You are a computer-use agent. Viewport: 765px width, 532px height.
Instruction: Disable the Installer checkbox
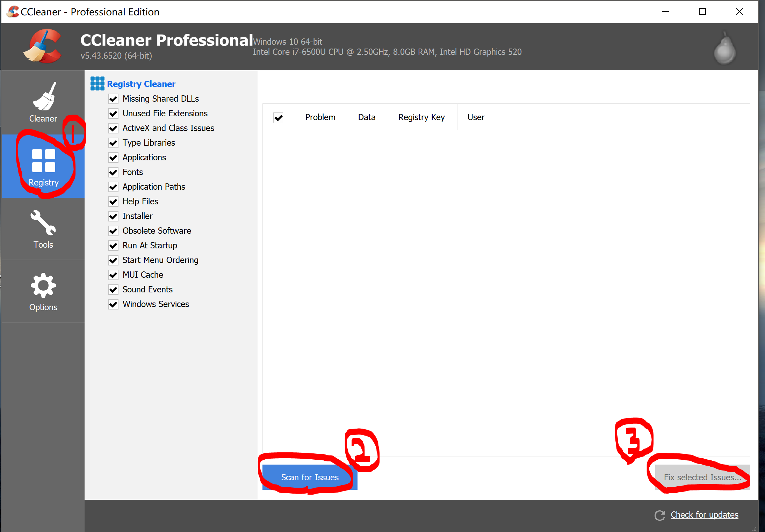tap(113, 216)
